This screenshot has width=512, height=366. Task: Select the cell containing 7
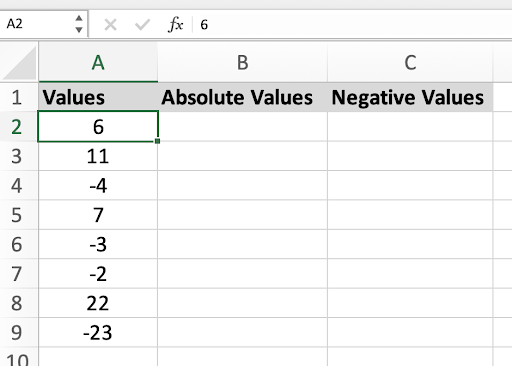98,215
